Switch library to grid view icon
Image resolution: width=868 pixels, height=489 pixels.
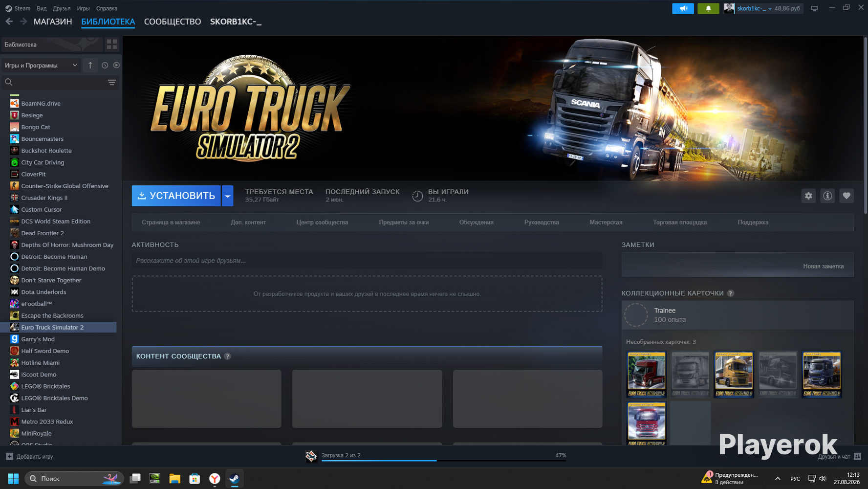point(112,44)
